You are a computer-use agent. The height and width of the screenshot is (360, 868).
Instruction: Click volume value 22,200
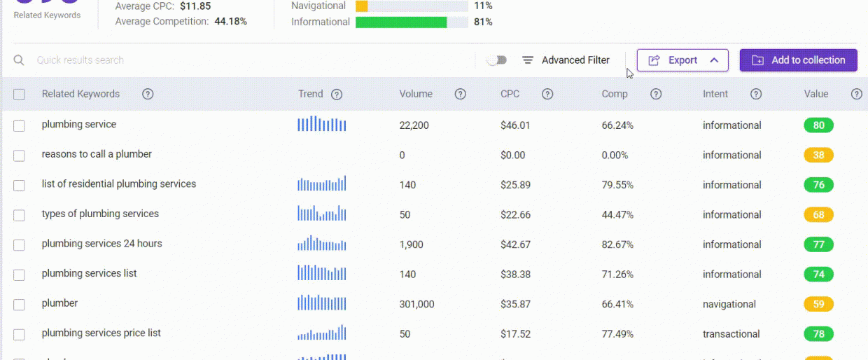tap(414, 126)
